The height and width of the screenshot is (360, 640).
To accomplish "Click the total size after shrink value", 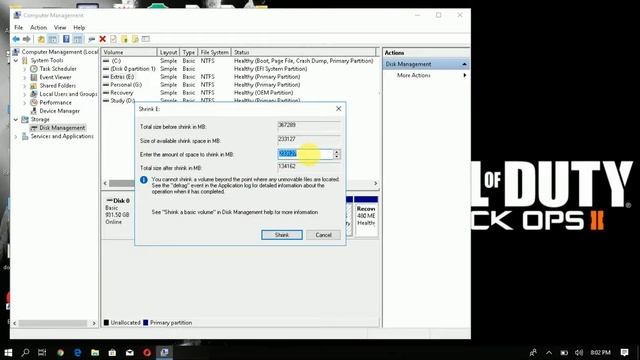I will [308, 167].
